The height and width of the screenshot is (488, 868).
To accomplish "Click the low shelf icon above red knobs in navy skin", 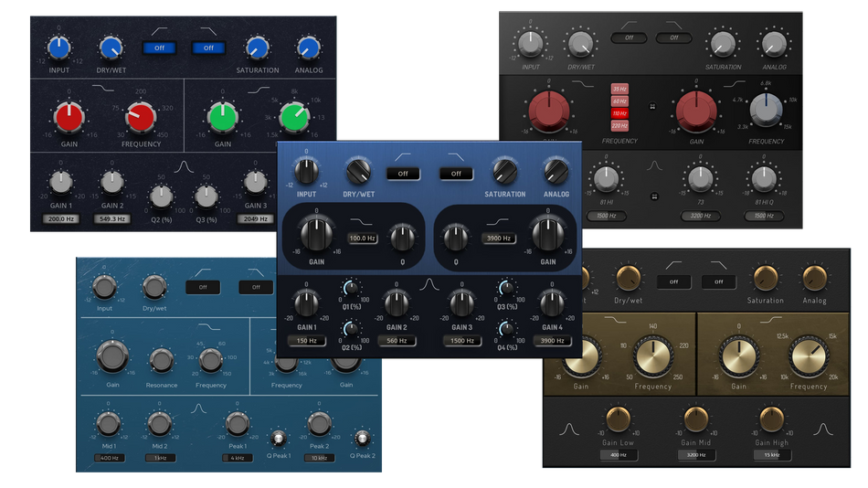I will (x=103, y=88).
